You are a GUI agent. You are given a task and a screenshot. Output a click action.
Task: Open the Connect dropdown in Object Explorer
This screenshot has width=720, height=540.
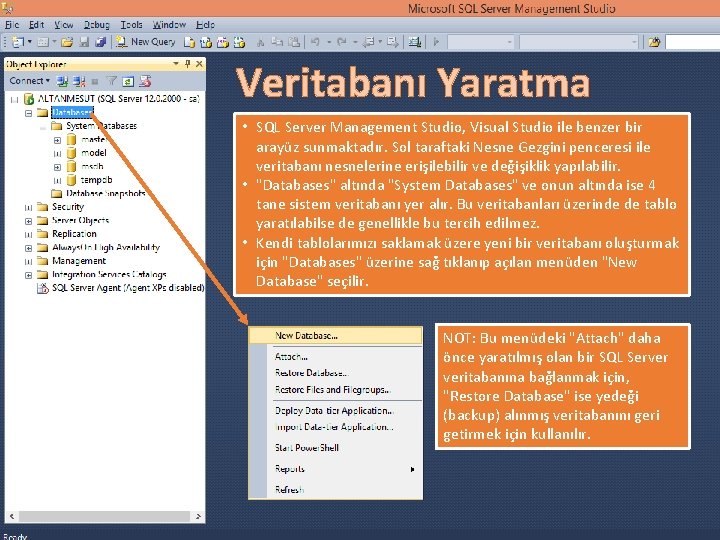pyautogui.click(x=30, y=81)
